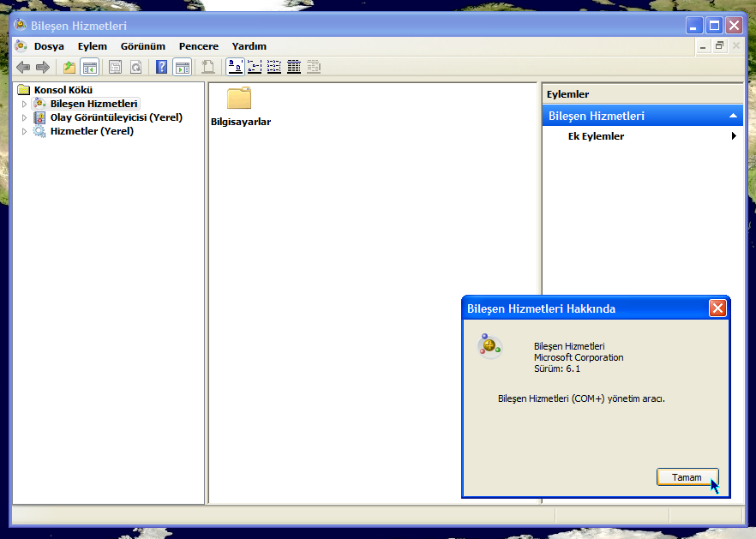The image size is (756, 539).
Task: Open the Pencere menu
Action: 199,46
